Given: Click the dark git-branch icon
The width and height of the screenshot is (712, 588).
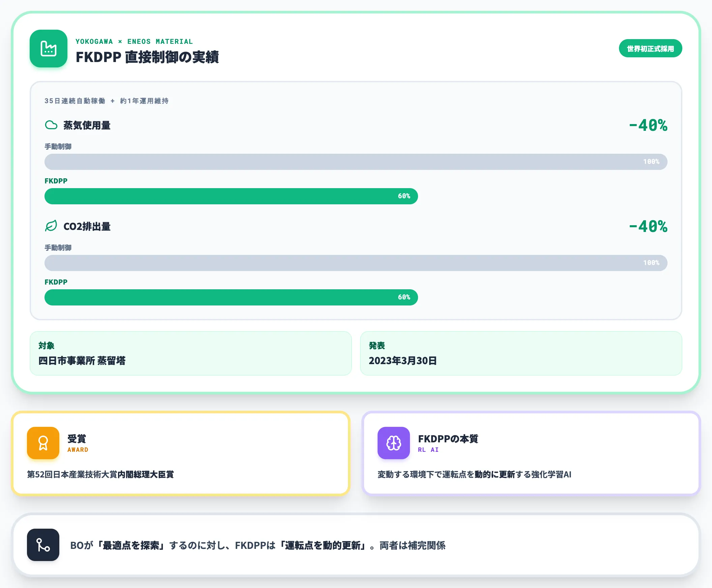Looking at the screenshot, I should [x=43, y=545].
